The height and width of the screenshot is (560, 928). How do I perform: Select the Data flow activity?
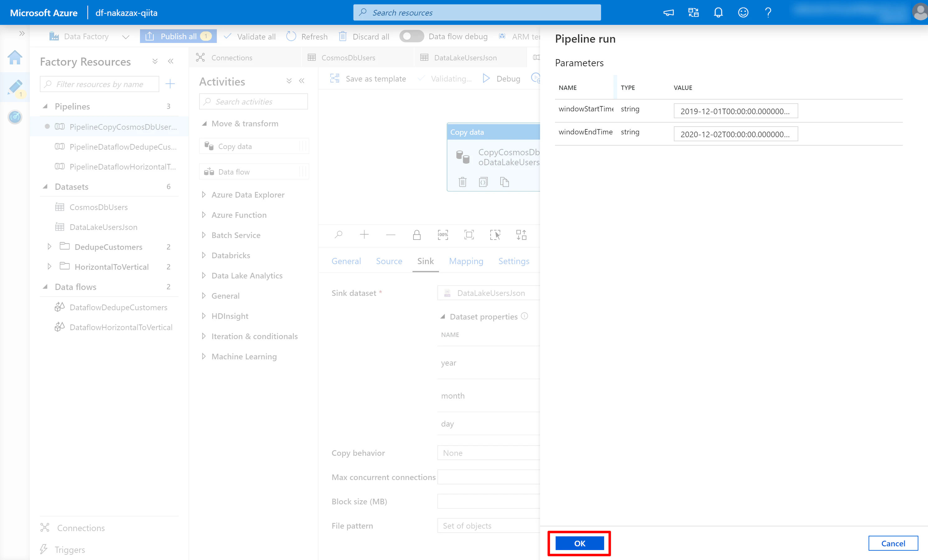(x=254, y=172)
